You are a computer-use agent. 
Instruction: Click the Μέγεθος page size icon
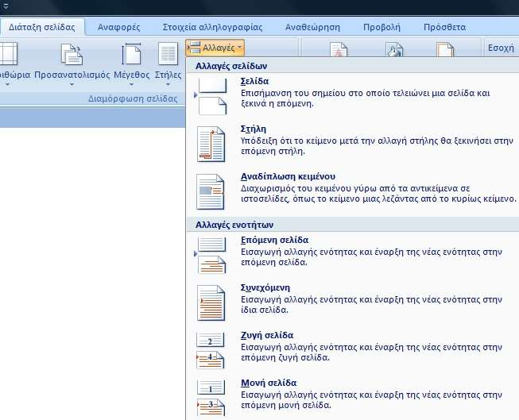coord(131,53)
